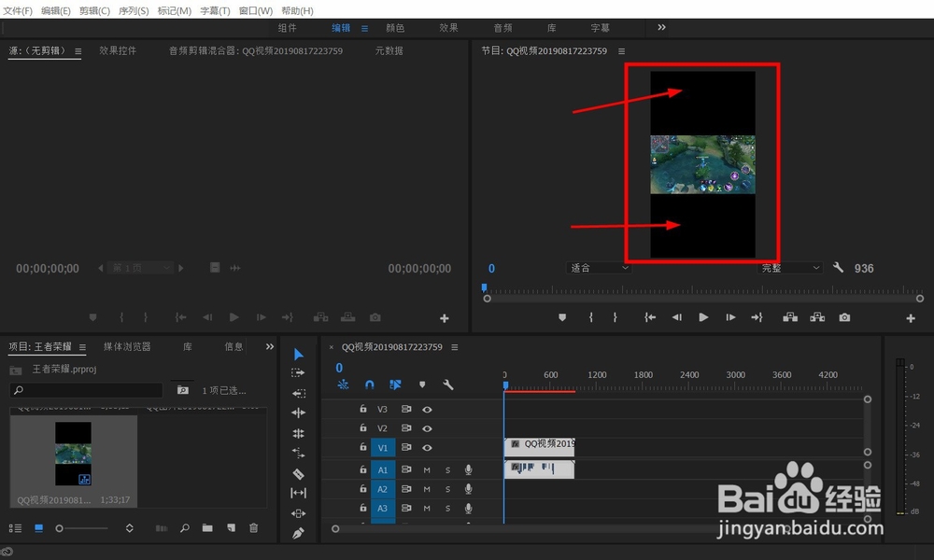Screen dimensions: 934x560
Task: Open the 适合 zoom level dropdown
Action: (599, 268)
